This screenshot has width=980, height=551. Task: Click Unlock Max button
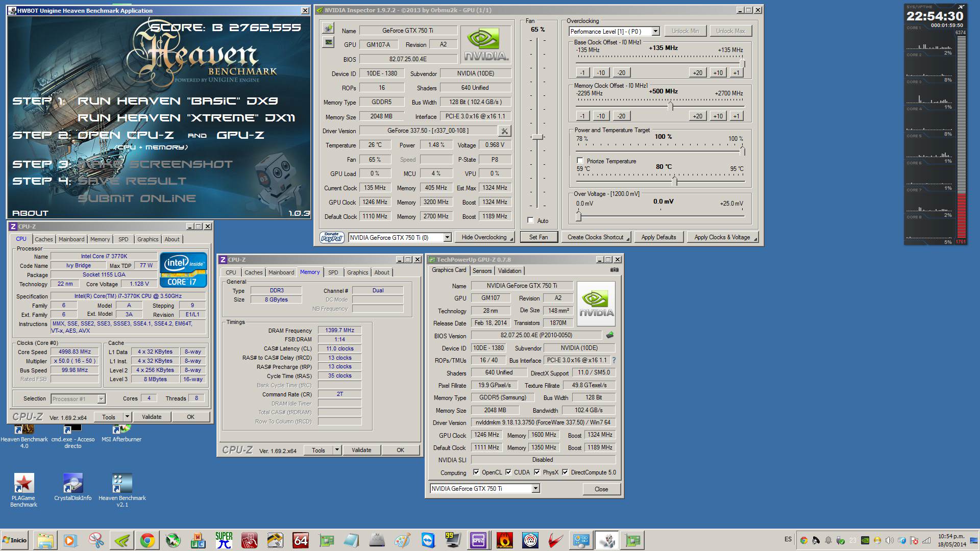tap(730, 31)
